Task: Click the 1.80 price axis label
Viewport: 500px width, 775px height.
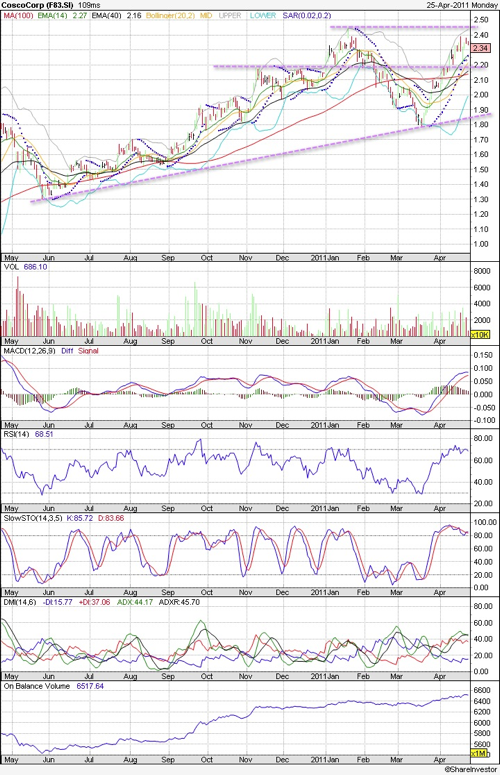Action: tap(481, 125)
